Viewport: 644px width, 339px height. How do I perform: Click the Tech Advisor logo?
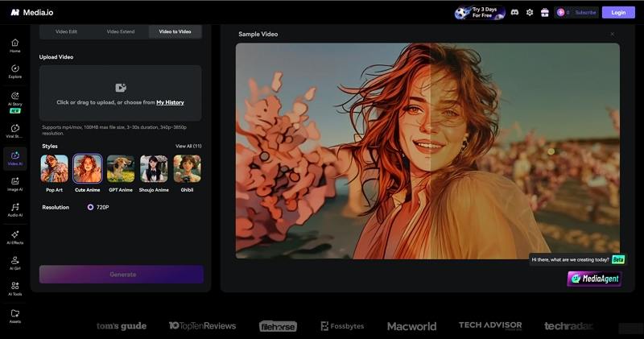coord(490,325)
